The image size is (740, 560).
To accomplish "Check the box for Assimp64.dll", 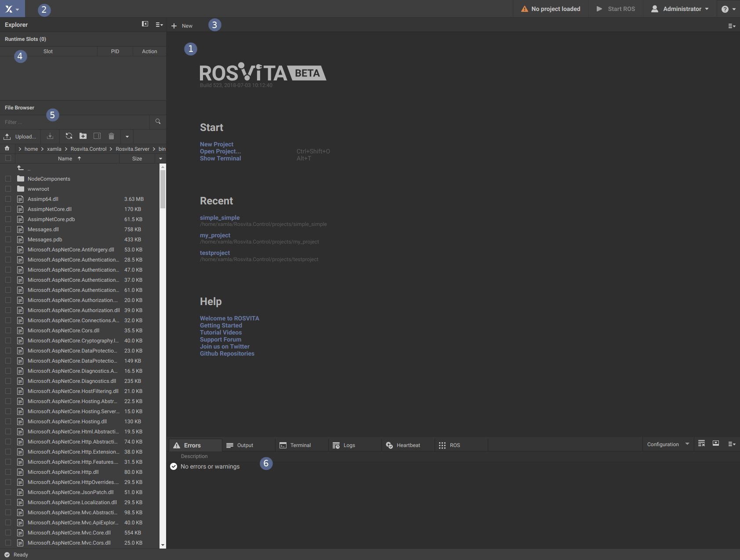I will 8,199.
